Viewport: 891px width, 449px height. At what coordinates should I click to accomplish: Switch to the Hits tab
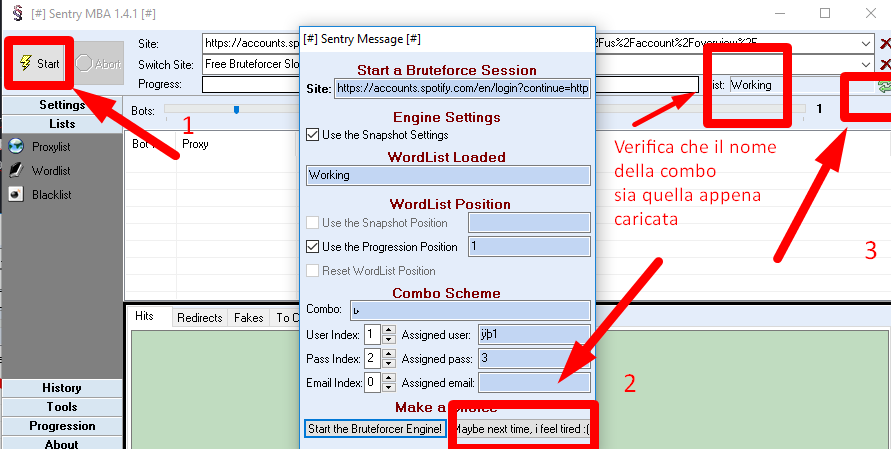click(x=144, y=317)
